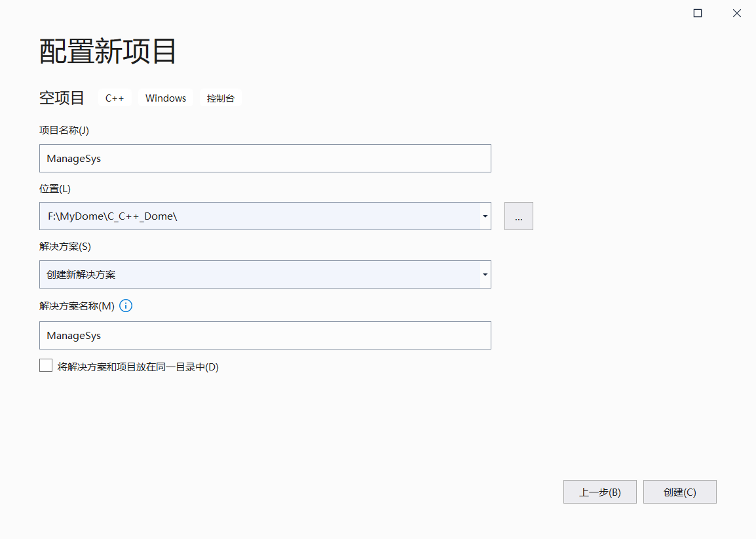Maximize the 配置新项目 window
Image resolution: width=756 pixels, height=539 pixels.
coord(698,13)
